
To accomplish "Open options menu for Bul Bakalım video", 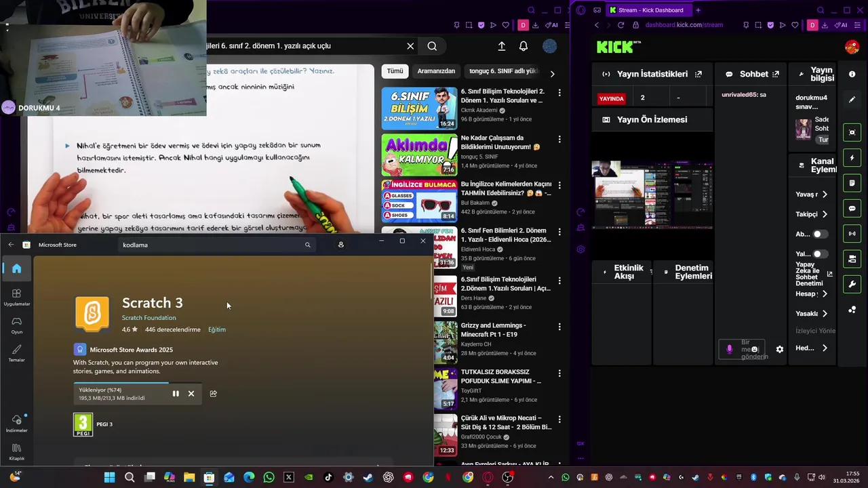I will pyautogui.click(x=559, y=186).
